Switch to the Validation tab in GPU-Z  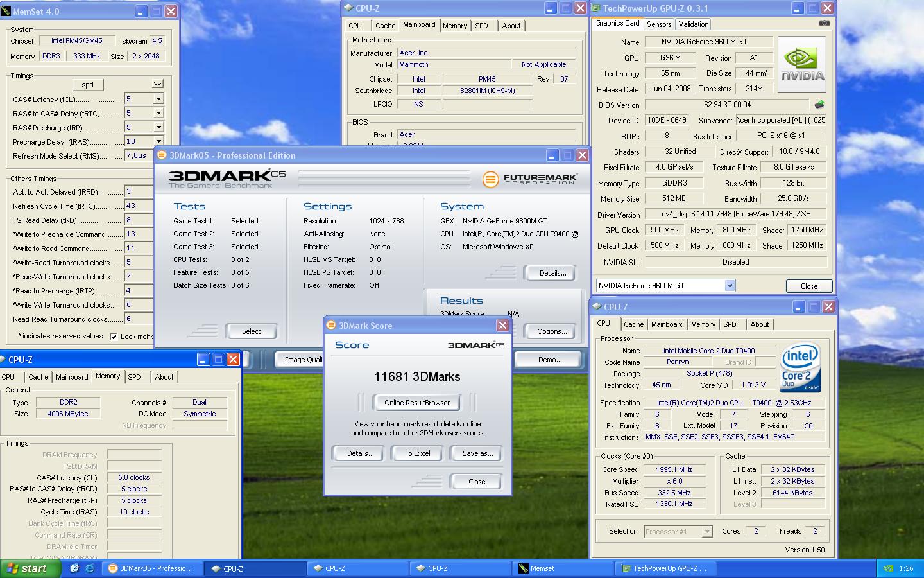(694, 24)
